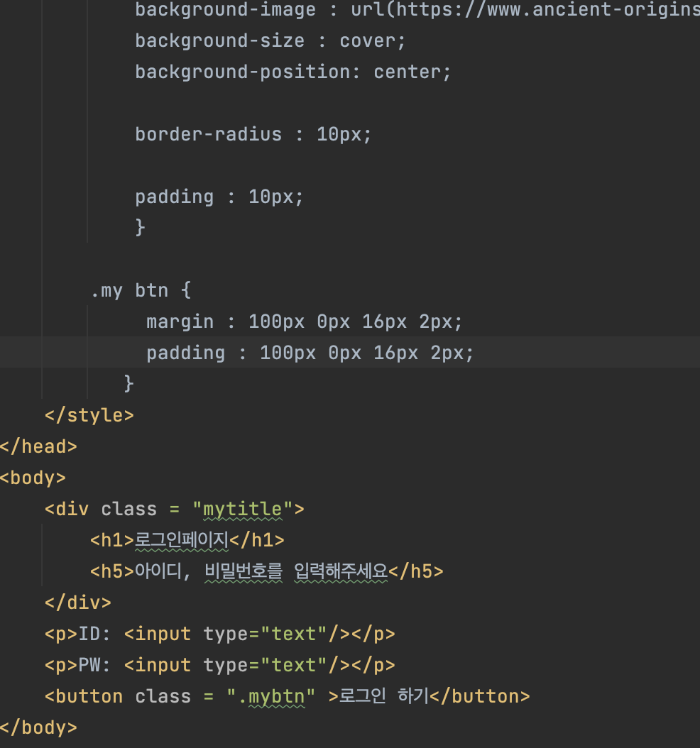Click the ".mybtn" class attribute value
The image size is (700, 748).
click(x=271, y=696)
